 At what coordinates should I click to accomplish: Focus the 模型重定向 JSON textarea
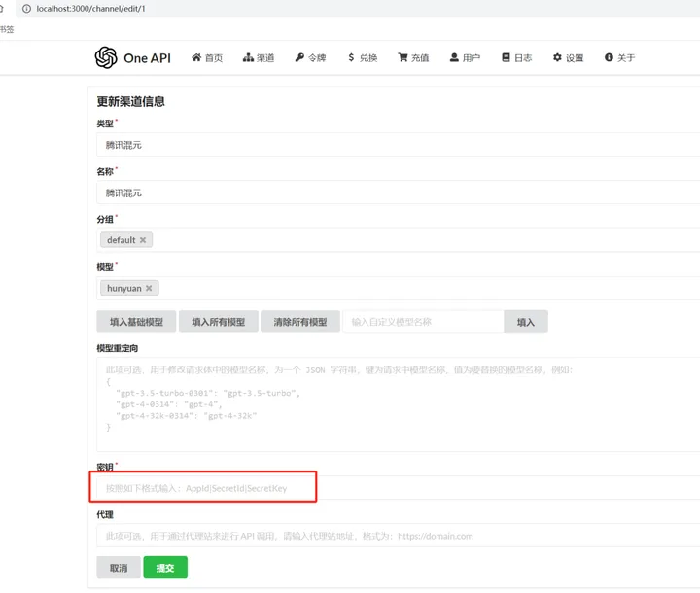point(399,404)
